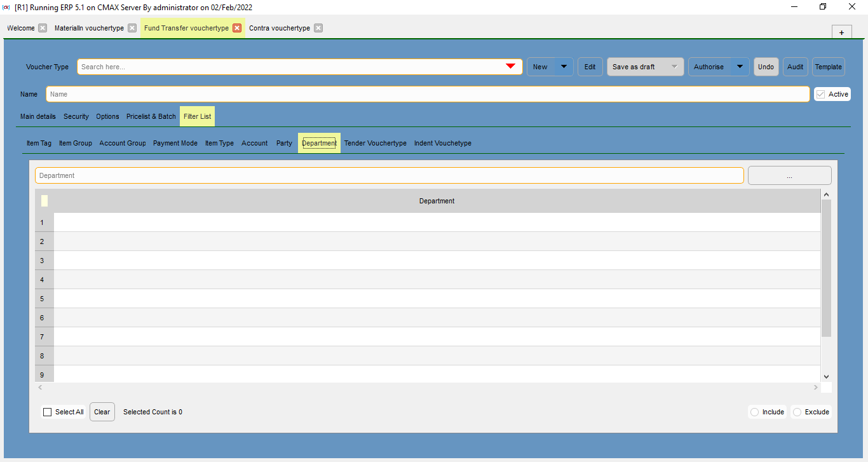Screen dimensions: 868x462
Task: Select row 5 header in grid
Action: 44,299
